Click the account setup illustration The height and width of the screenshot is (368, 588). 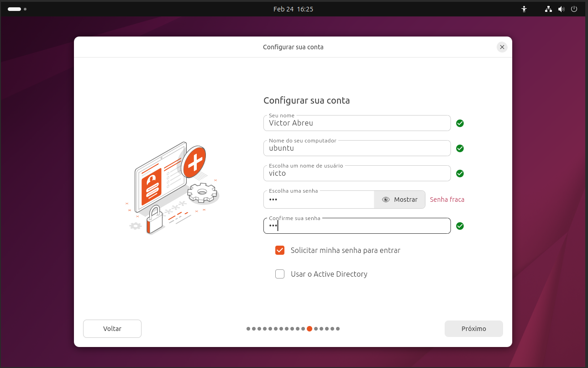(x=173, y=188)
